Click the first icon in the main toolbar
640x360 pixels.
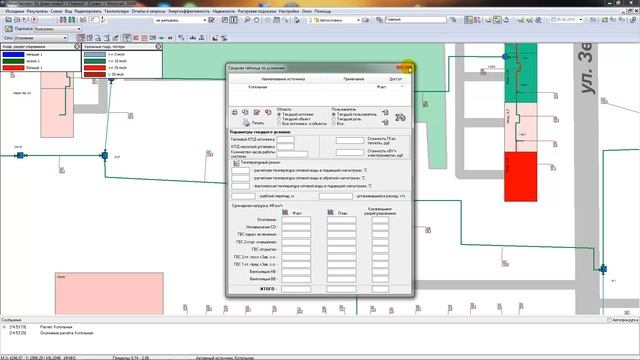click(9, 20)
